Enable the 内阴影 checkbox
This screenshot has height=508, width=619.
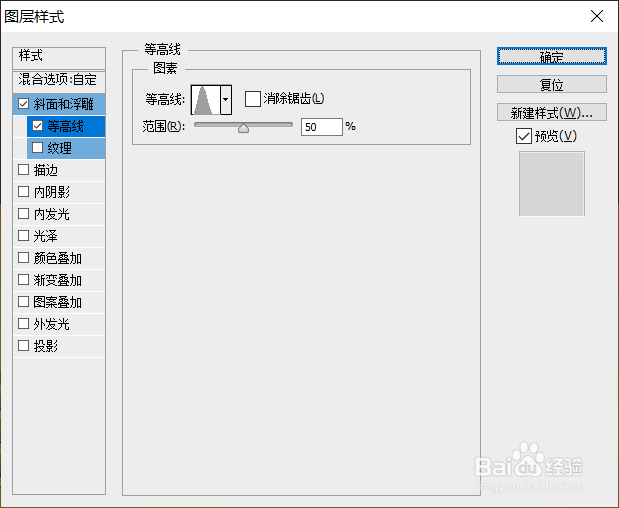pos(24,192)
